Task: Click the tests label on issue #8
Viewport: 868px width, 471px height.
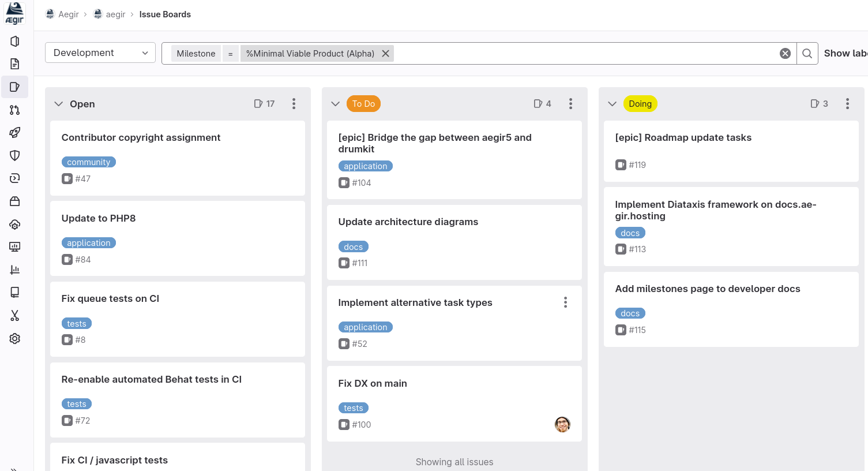Action: click(x=77, y=324)
